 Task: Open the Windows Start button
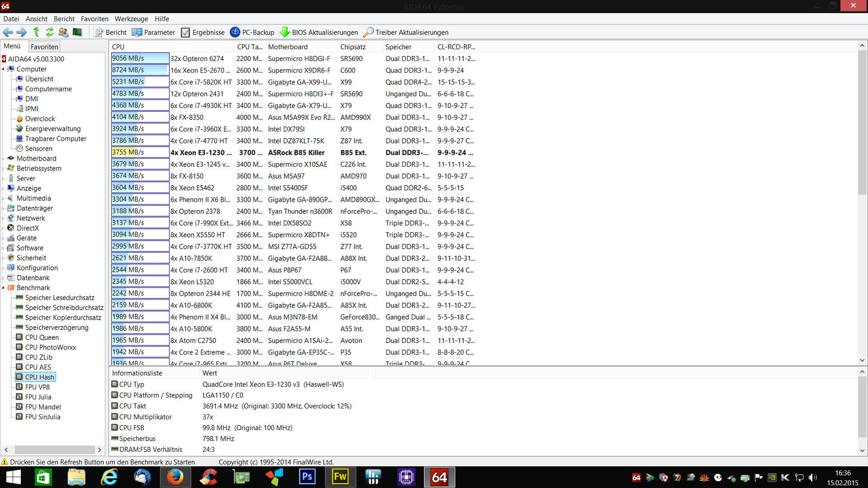[x=13, y=477]
